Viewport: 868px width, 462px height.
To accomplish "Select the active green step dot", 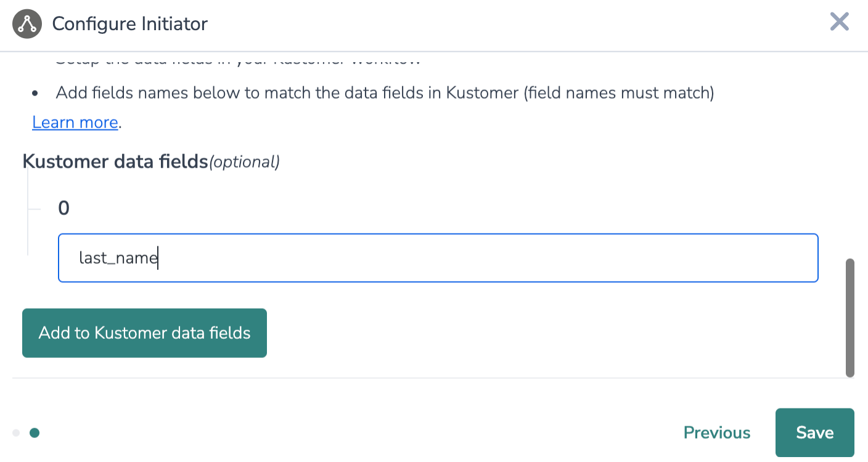I will (x=35, y=433).
